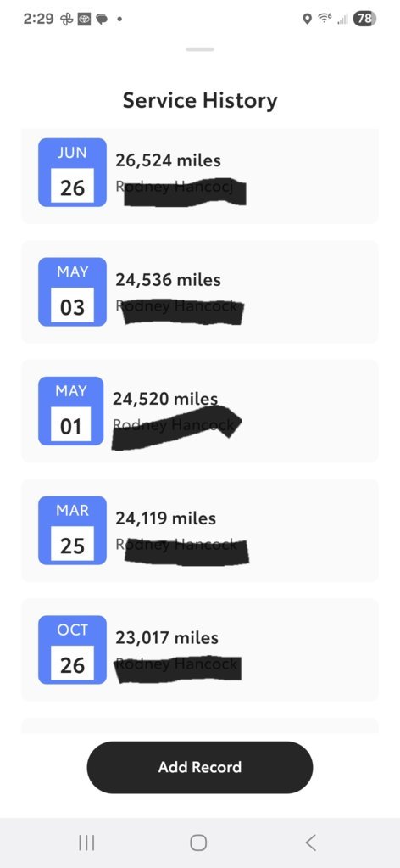This screenshot has height=868, width=400.
Task: Tap the MAR 25 date icon
Action: (72, 530)
